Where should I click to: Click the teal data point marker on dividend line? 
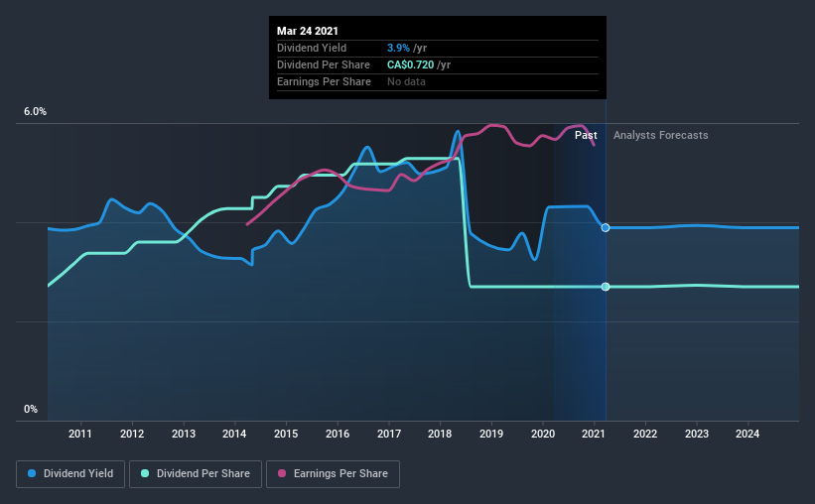click(x=606, y=287)
